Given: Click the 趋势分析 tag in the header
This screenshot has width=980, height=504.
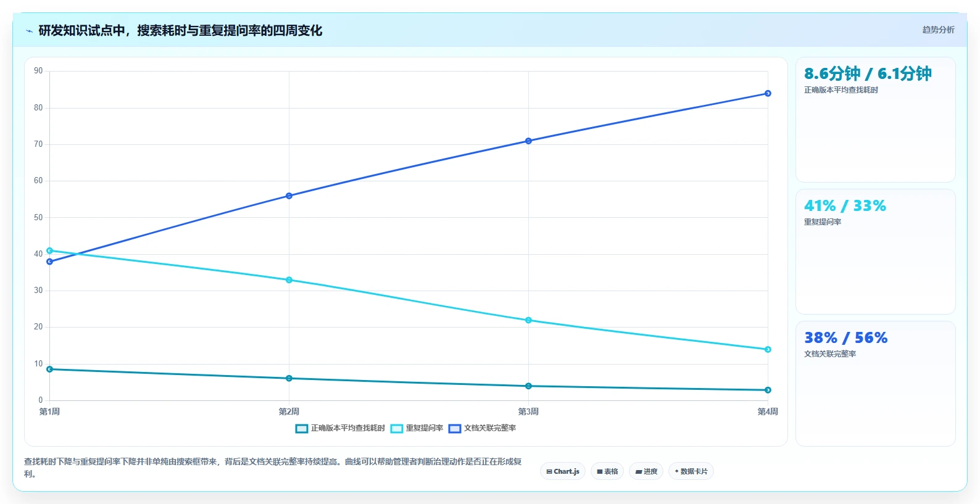Looking at the screenshot, I should tap(938, 30).
